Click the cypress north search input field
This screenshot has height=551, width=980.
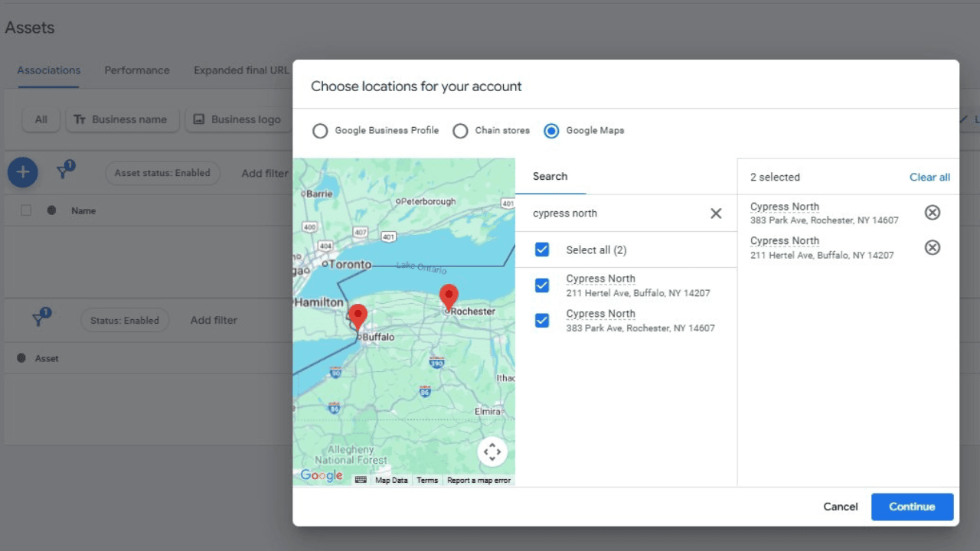[612, 214]
